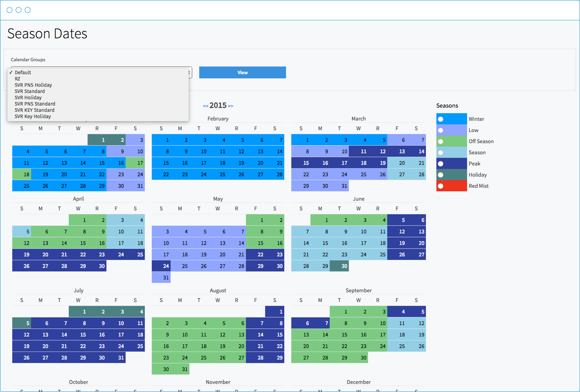Enable the Winter season radio button
Image resolution: width=580 pixels, height=392 pixels.
pos(440,119)
